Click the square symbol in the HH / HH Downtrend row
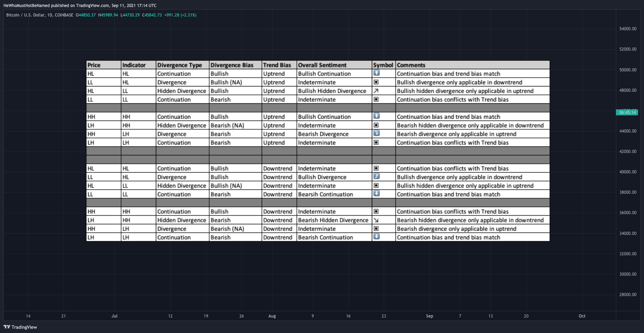This screenshot has width=644, height=333. pyautogui.click(x=376, y=211)
